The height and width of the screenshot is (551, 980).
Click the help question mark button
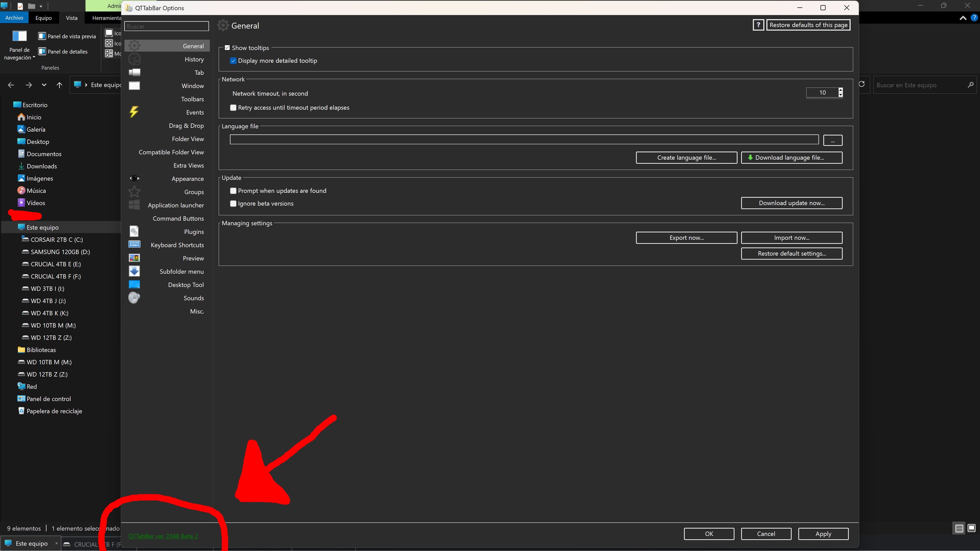758,25
